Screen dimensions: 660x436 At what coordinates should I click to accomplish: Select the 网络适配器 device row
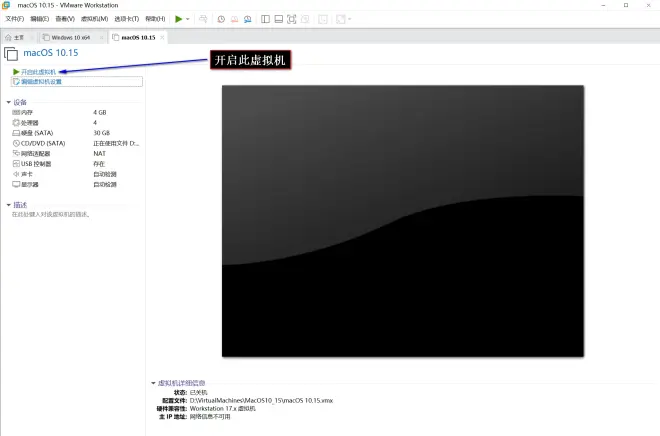[x=76, y=154]
